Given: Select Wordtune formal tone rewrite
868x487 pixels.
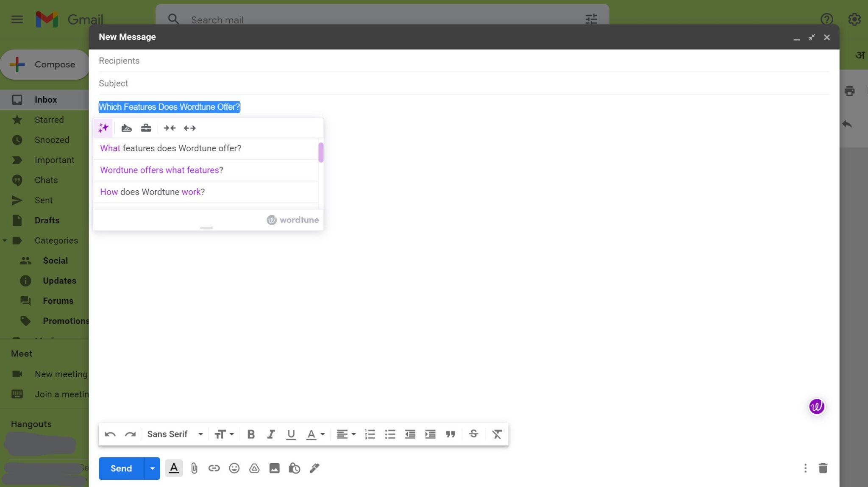Looking at the screenshot, I should [x=146, y=128].
